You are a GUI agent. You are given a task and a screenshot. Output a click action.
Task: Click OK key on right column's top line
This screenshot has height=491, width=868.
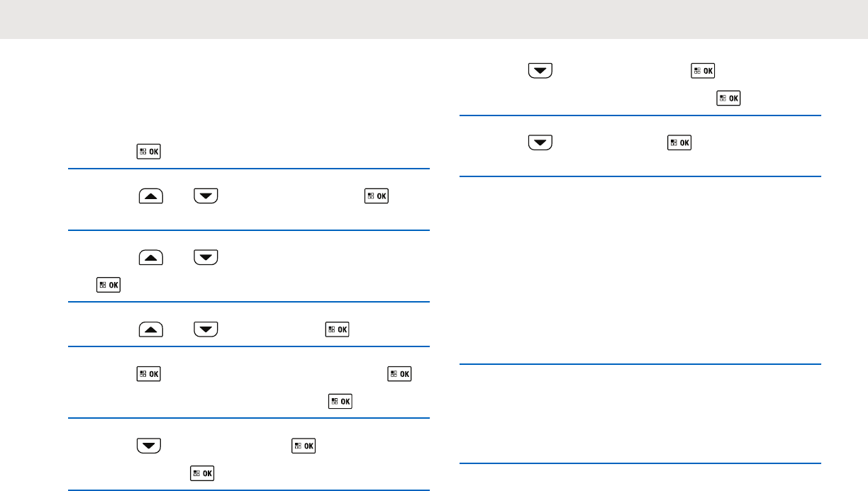coord(703,71)
